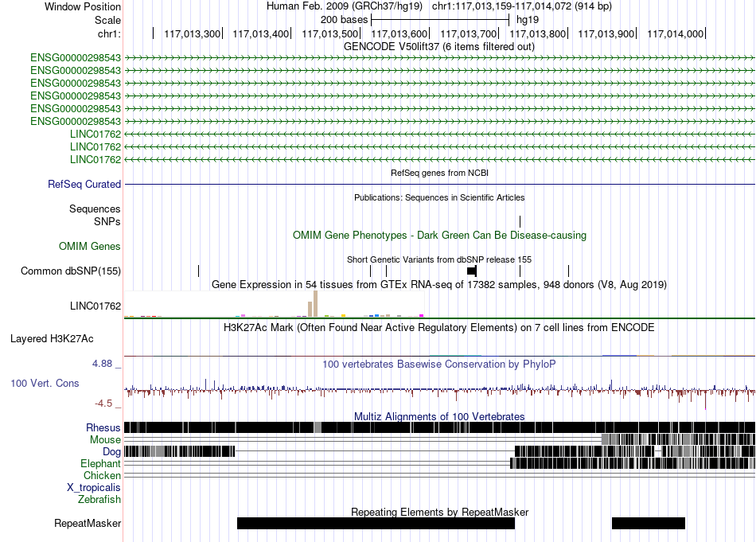This screenshot has width=756, height=542.
Task: Click the thick black variant block in Common dbSNP
Action: pos(472,271)
